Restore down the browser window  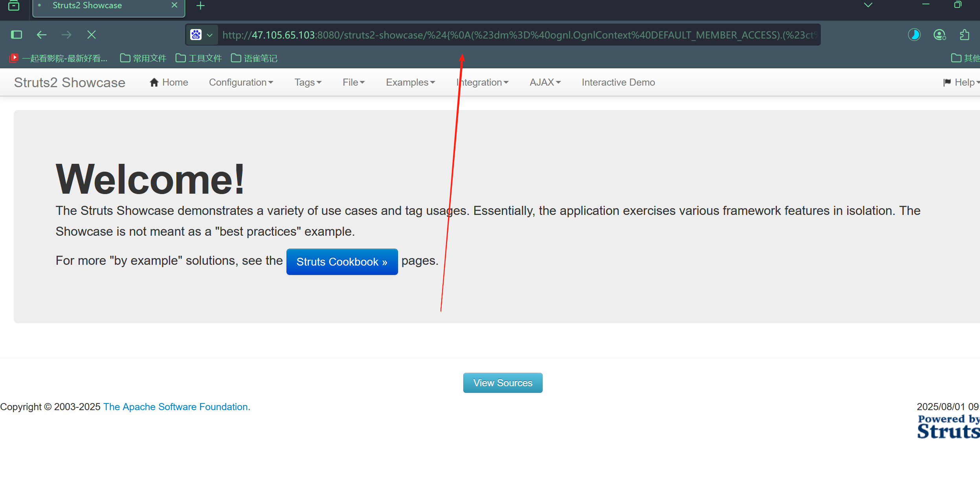[958, 5]
